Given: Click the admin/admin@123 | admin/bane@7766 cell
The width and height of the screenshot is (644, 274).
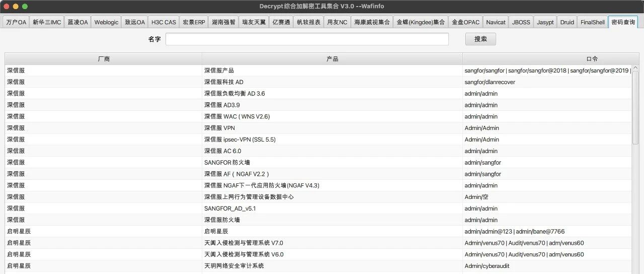Looking at the screenshot, I should 547,232.
